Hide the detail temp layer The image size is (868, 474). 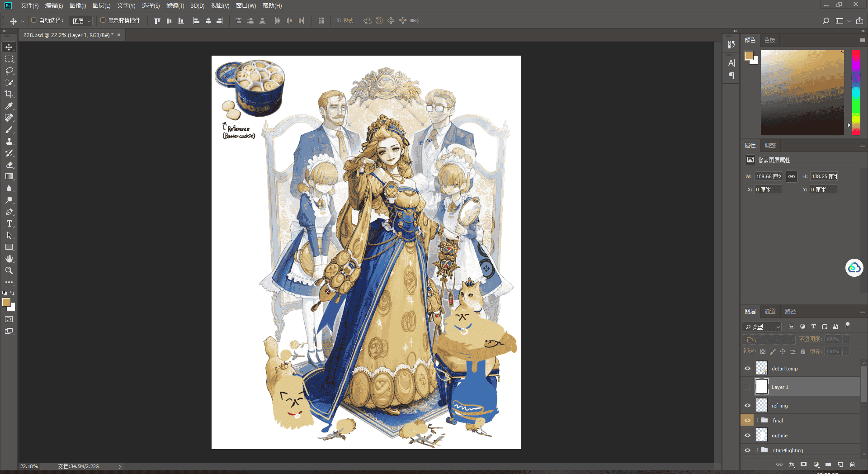pyautogui.click(x=747, y=369)
